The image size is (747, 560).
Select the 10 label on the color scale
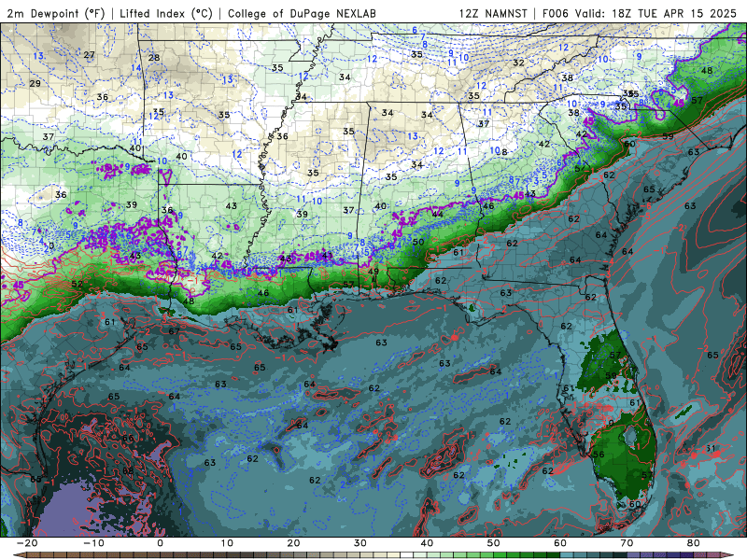click(x=227, y=543)
